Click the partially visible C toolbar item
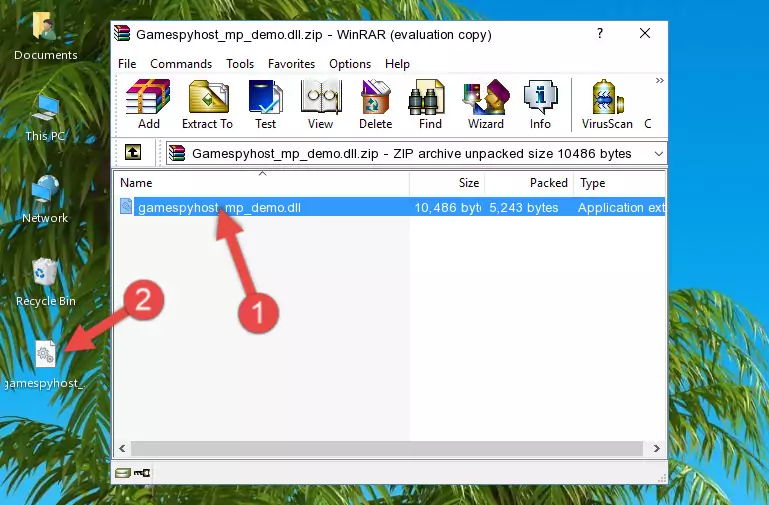This screenshot has width=769, height=505. point(648,124)
